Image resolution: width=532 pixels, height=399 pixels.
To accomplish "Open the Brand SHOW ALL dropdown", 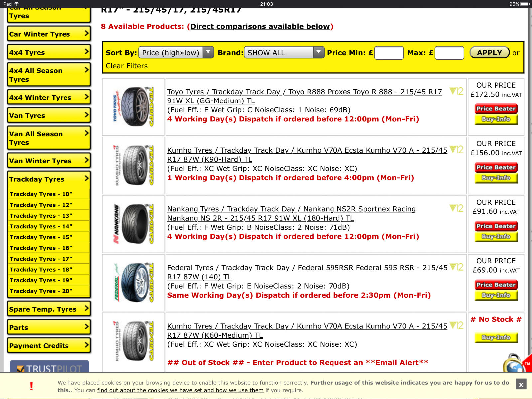I will pyautogui.click(x=284, y=53).
